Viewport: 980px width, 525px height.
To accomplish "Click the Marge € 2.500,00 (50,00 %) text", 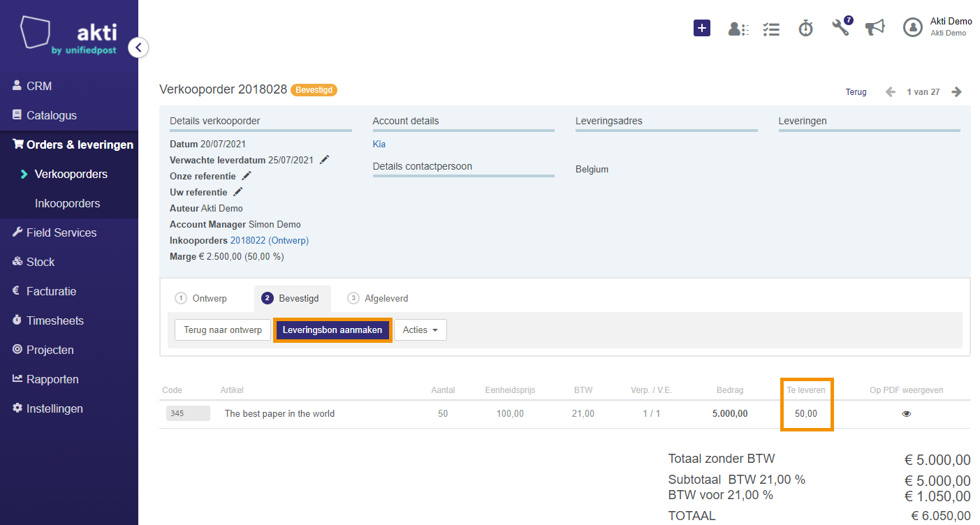I will click(x=227, y=256).
